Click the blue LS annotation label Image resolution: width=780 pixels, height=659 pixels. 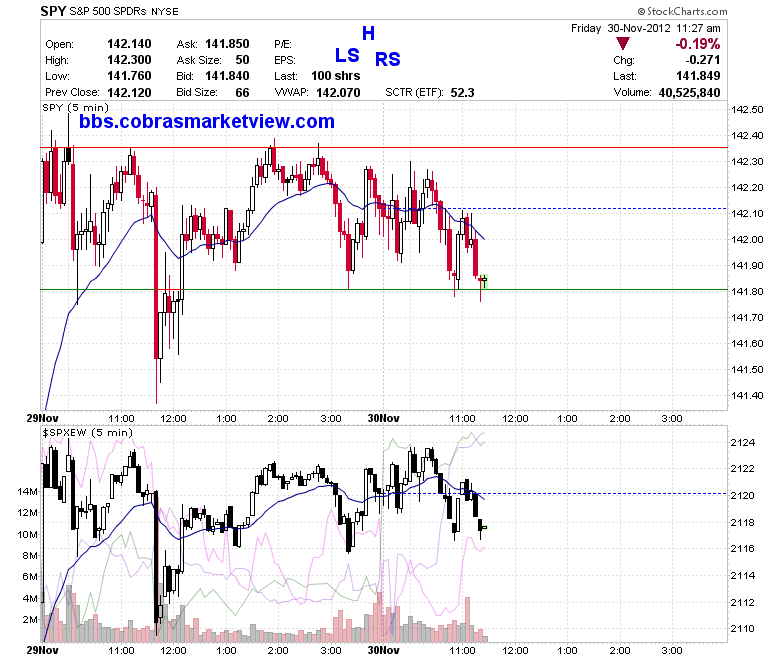pyautogui.click(x=347, y=55)
